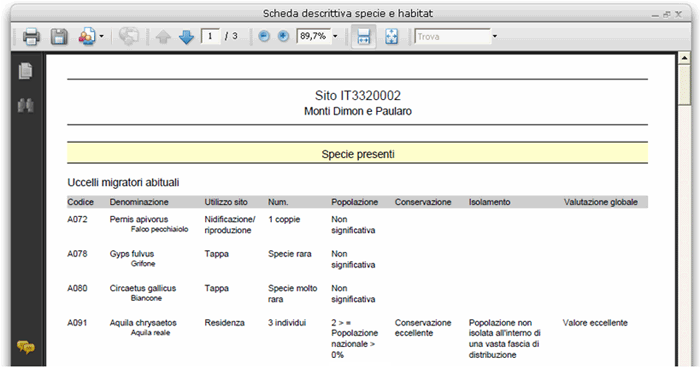
Task: Click Conservazione eccellente cell
Action: click(x=423, y=328)
